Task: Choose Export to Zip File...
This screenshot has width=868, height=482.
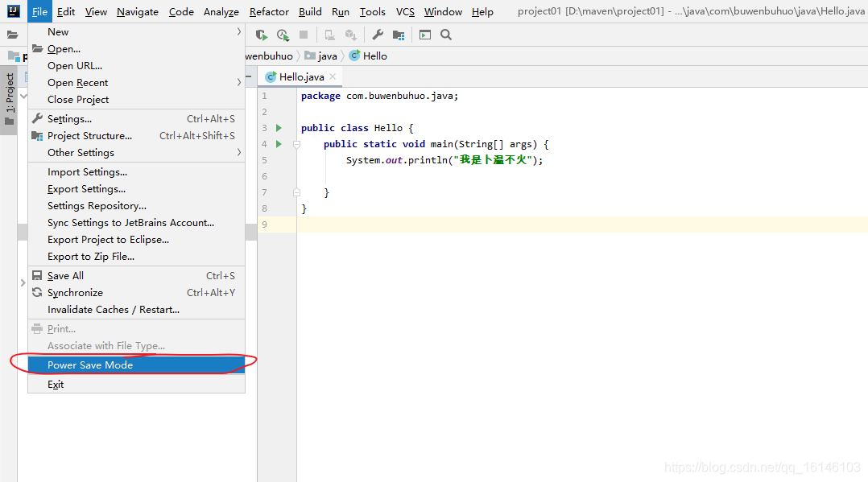Action: point(136,256)
